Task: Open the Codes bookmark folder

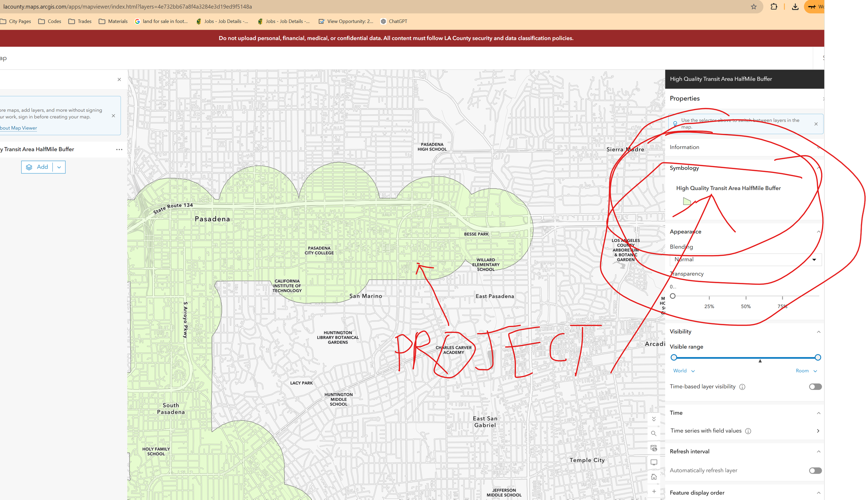Action: coord(50,21)
